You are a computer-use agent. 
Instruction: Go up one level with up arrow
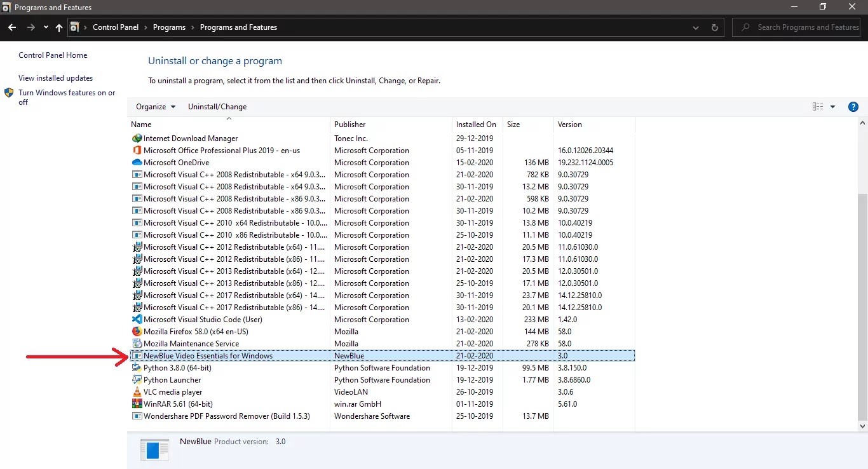[59, 27]
